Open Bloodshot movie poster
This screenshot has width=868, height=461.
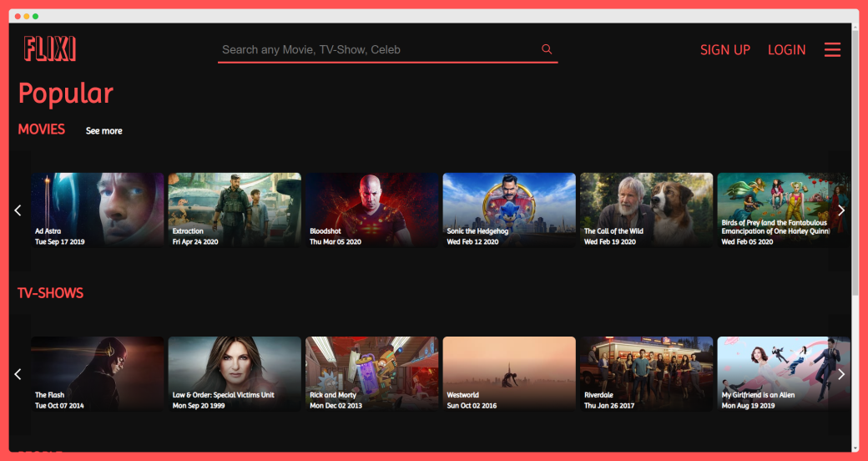tap(371, 209)
